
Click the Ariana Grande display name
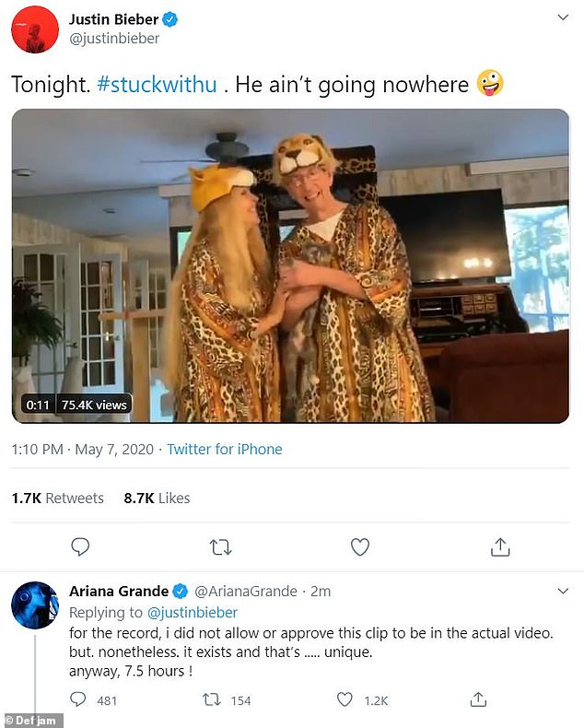pyautogui.click(x=119, y=592)
